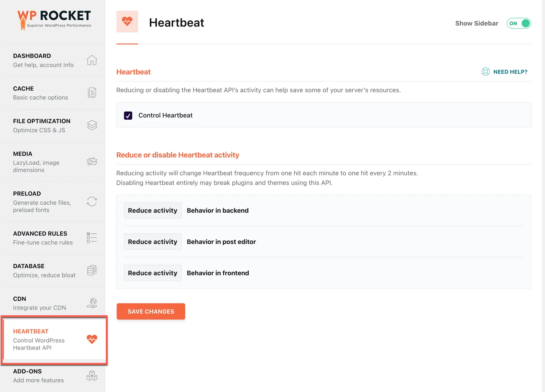Viewport: 545px width, 392px height.
Task: Open CDN via the globe-in-hand icon
Action: tap(92, 303)
